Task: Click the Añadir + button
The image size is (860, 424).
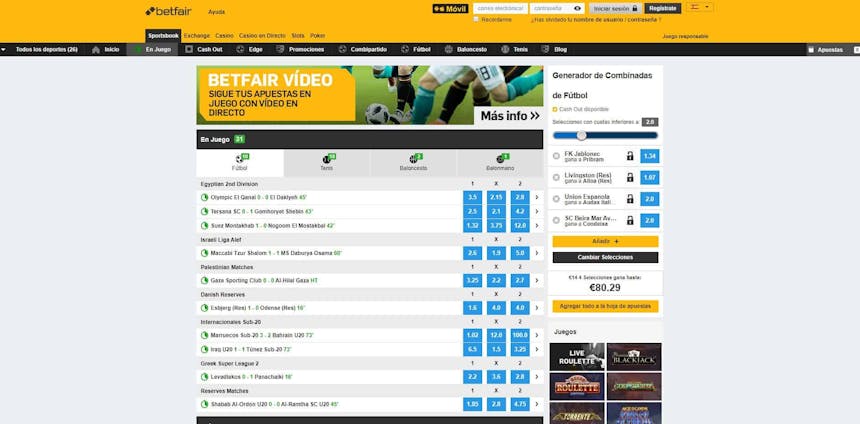Action: click(x=606, y=241)
